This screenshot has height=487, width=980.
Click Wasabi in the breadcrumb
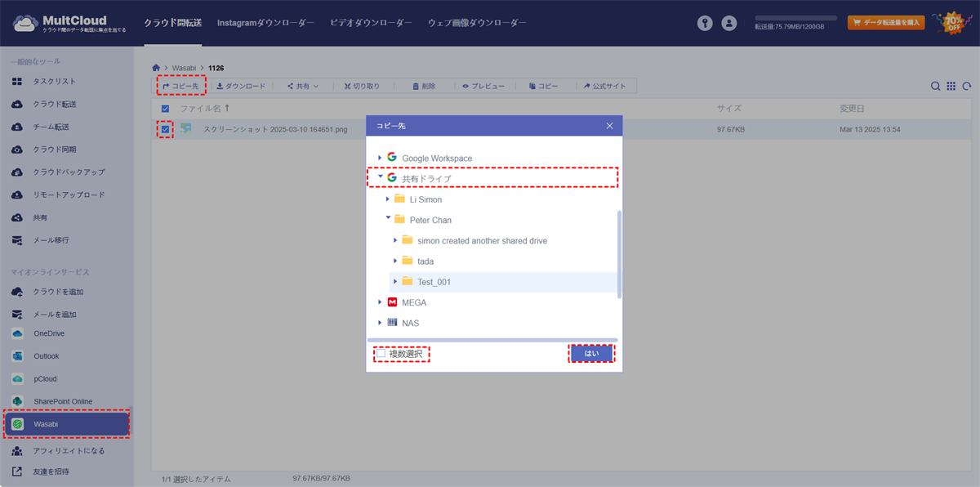click(185, 67)
